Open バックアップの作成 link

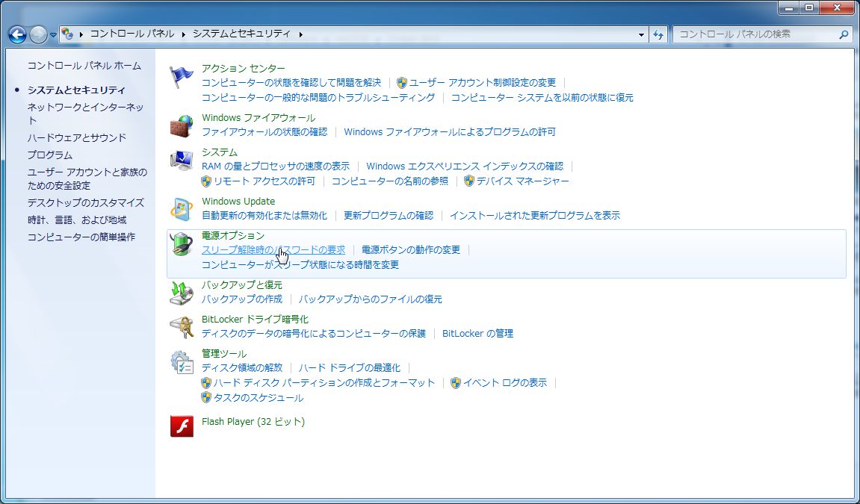click(x=242, y=299)
